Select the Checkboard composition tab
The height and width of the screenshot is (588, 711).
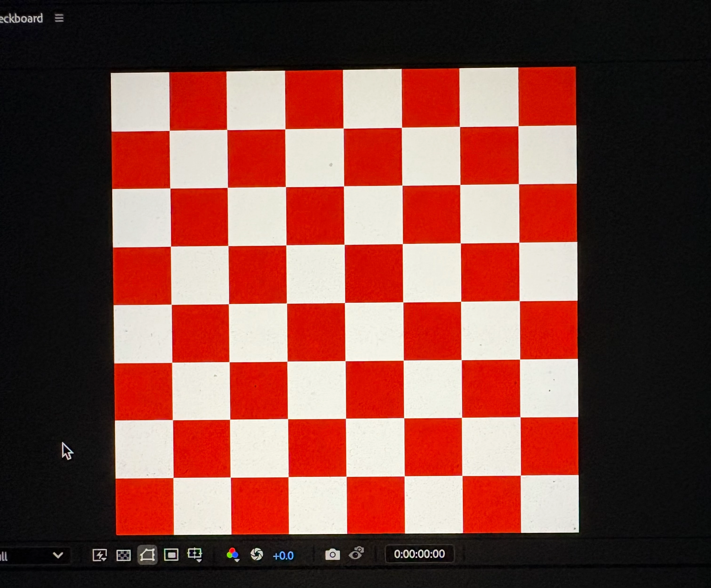21,18
